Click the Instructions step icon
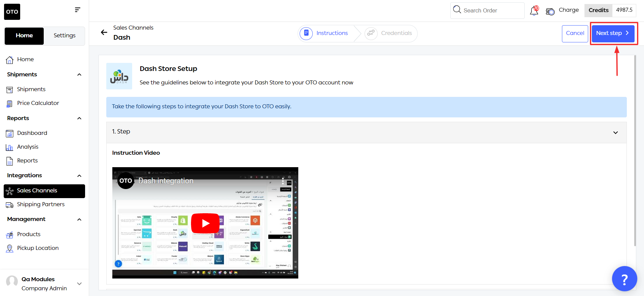This screenshot has width=644, height=296. 306,33
